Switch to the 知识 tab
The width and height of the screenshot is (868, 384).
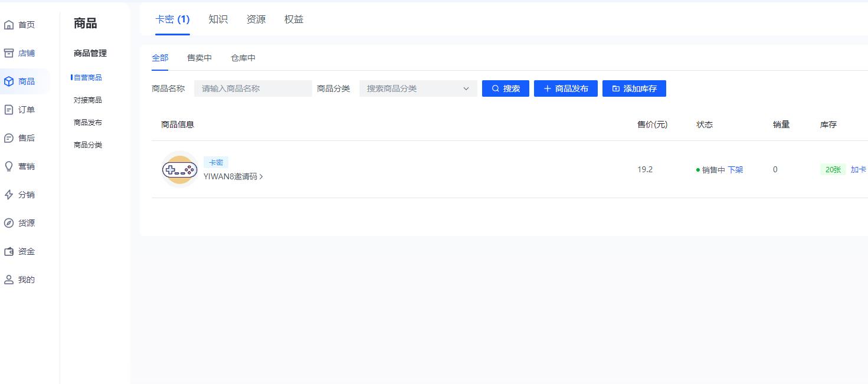click(218, 19)
